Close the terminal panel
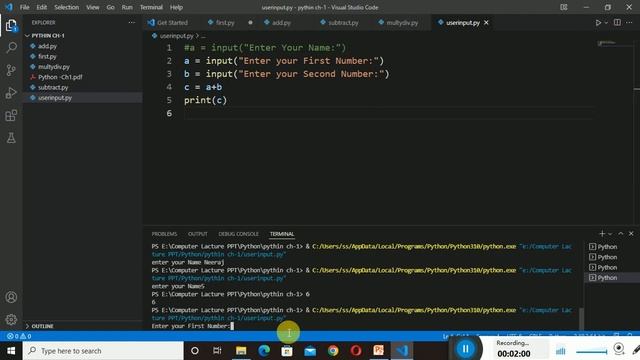 631,234
